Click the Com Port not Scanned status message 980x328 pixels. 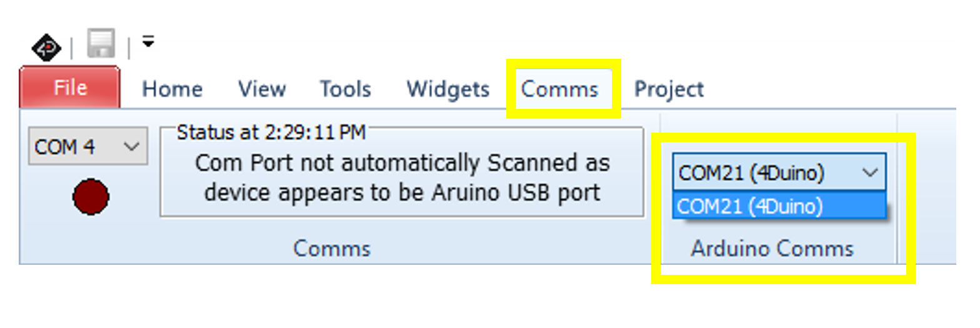(x=402, y=178)
